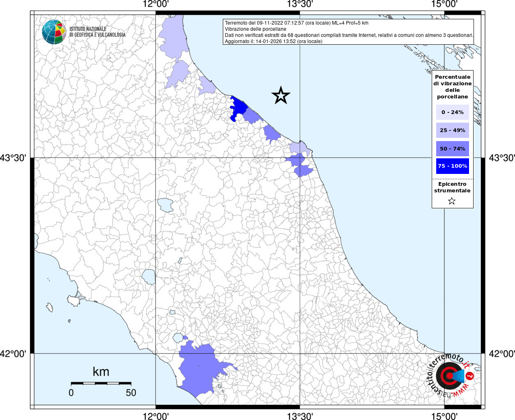Click the 'Epicentro strumentale' legend label
Image resolution: width=515 pixels, height=420 pixels.
click(452, 187)
